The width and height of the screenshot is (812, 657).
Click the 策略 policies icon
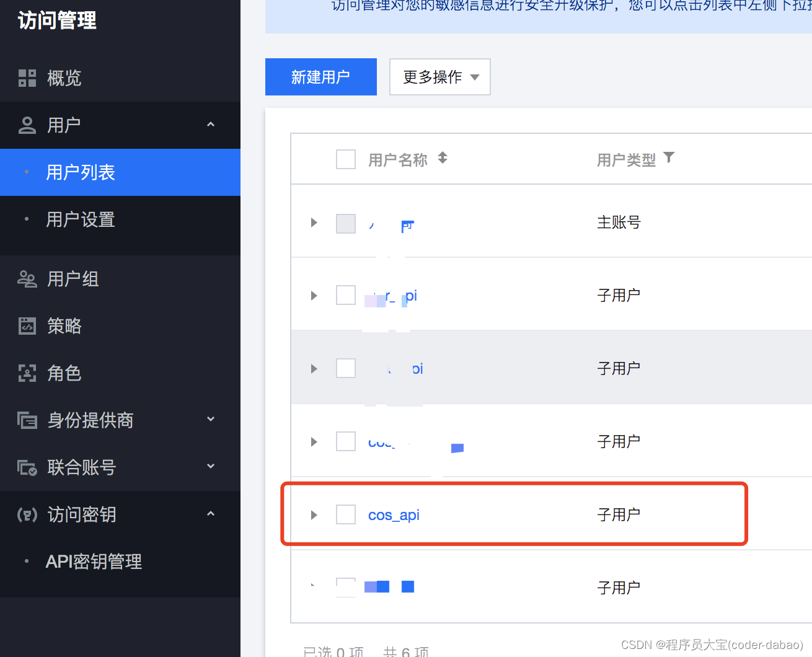[x=27, y=325]
